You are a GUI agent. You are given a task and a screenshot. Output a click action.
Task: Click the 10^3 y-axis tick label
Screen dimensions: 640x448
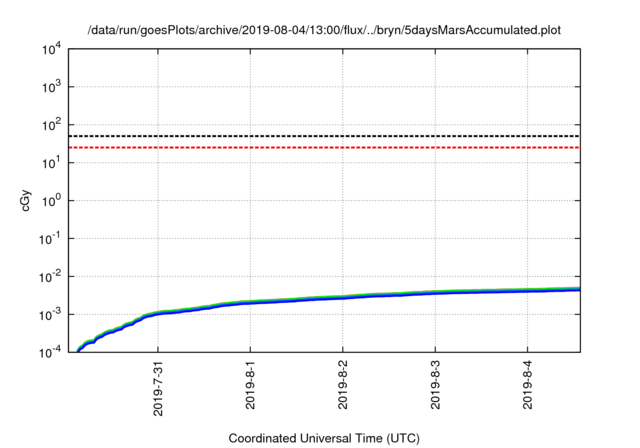tap(51, 87)
